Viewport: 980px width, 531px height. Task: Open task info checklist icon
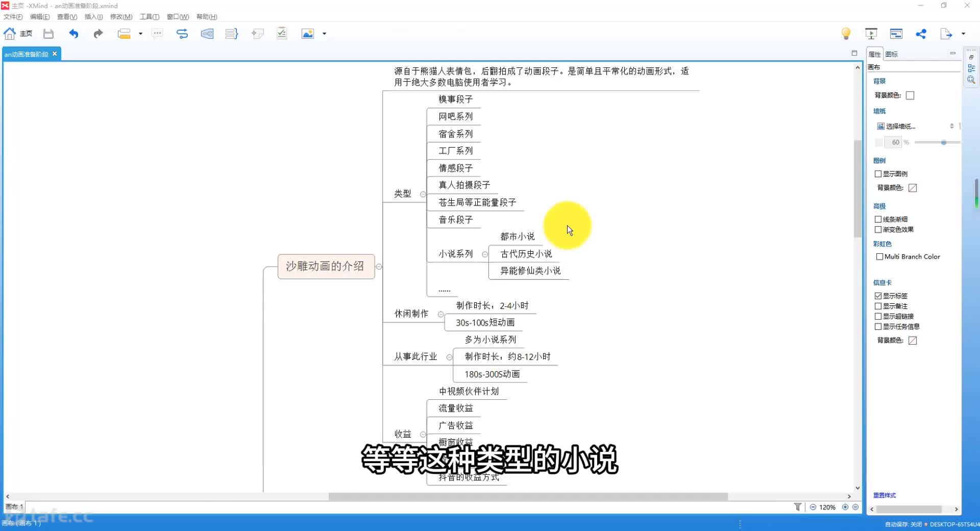click(x=282, y=34)
